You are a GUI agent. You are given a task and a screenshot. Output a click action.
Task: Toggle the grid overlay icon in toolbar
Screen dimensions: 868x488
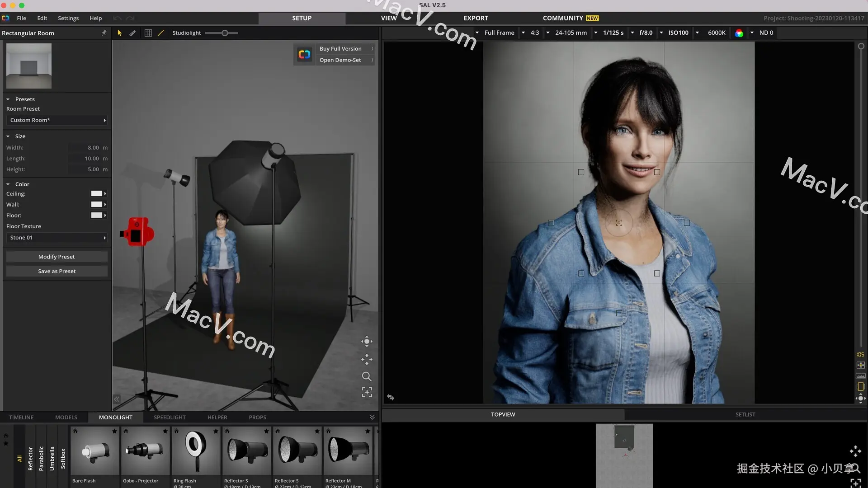148,33
